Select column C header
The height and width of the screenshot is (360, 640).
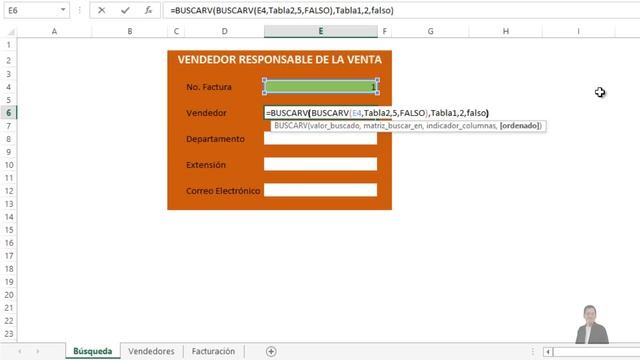[176, 31]
